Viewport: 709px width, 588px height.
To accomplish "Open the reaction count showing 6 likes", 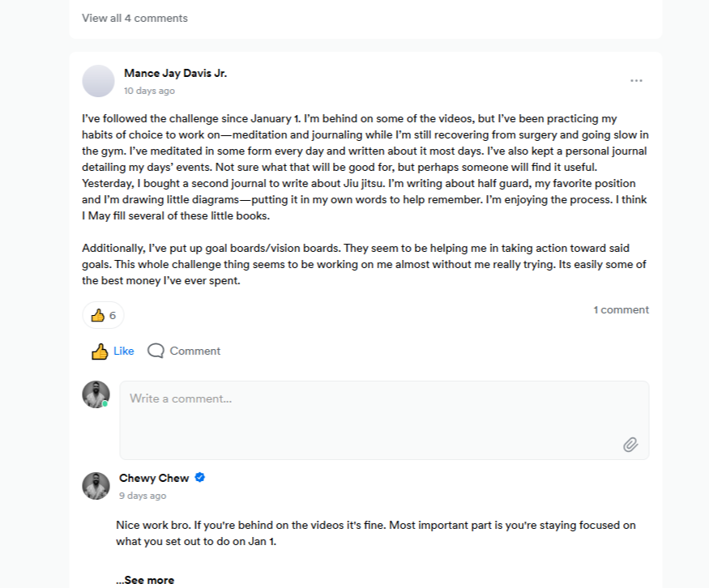I will pyautogui.click(x=103, y=315).
